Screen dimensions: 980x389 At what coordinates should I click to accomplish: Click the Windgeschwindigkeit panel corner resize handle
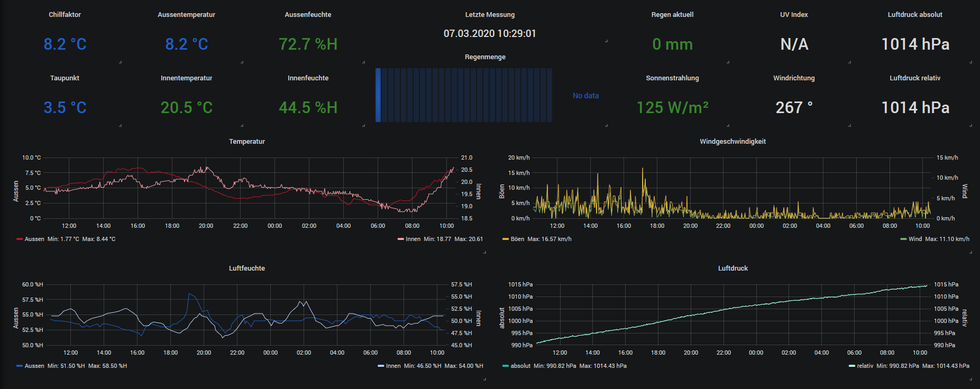(x=970, y=252)
